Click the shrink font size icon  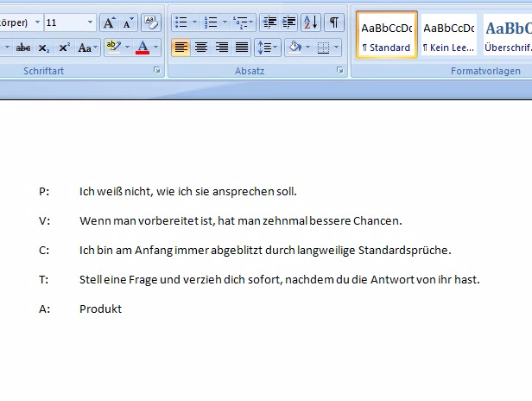pos(128,22)
